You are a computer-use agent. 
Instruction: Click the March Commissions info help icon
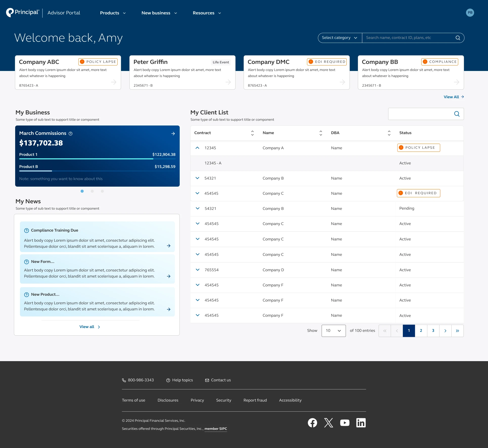point(71,134)
